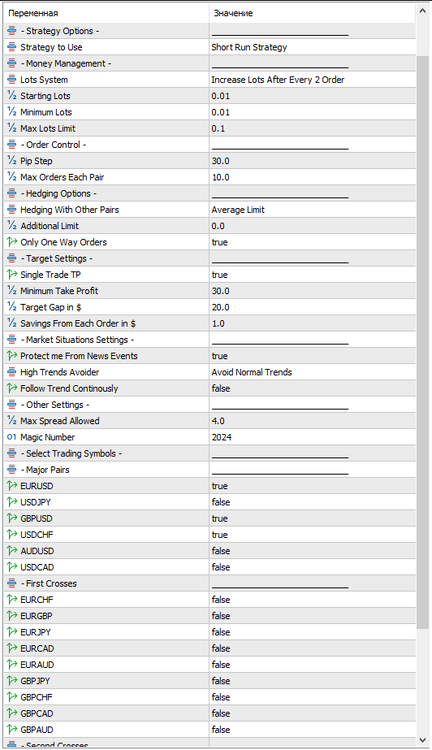The image size is (432, 750).
Task: Click the enum icon beside Strategy to Use
Action: 12,47
